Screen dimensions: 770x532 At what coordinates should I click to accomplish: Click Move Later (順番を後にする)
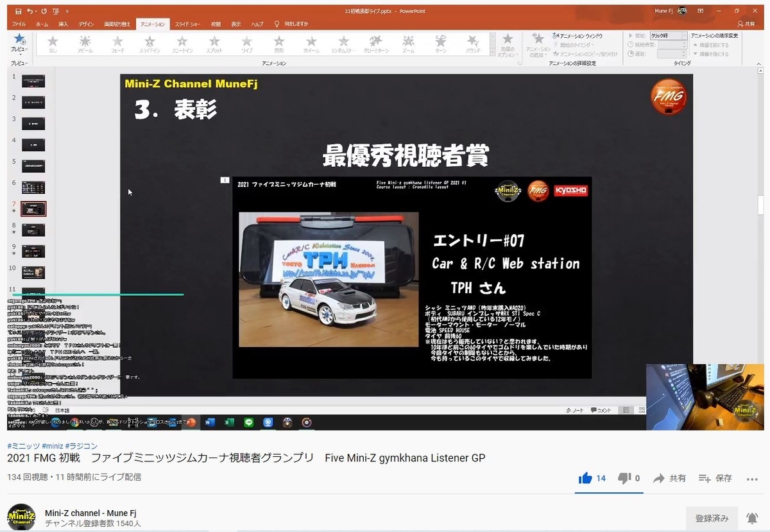coord(712,54)
